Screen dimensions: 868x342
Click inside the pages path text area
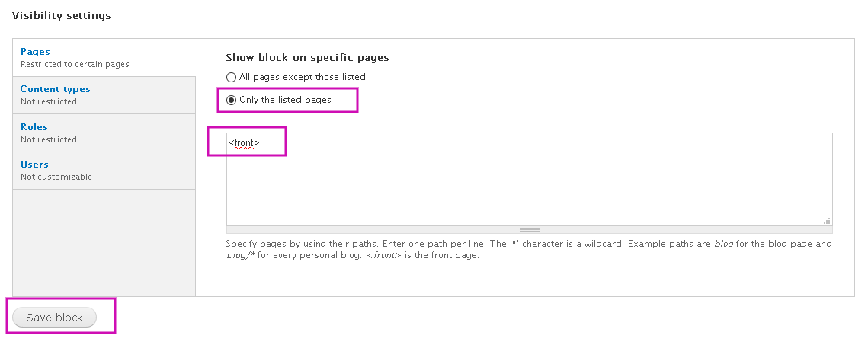click(529, 179)
